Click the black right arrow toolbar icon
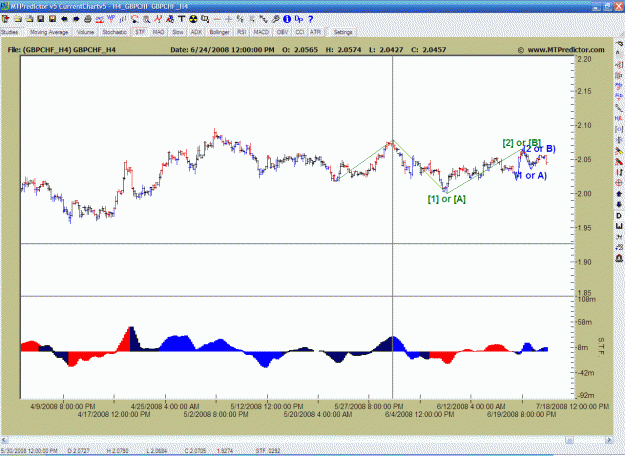Viewport: 625px width, 456px height. point(76,19)
